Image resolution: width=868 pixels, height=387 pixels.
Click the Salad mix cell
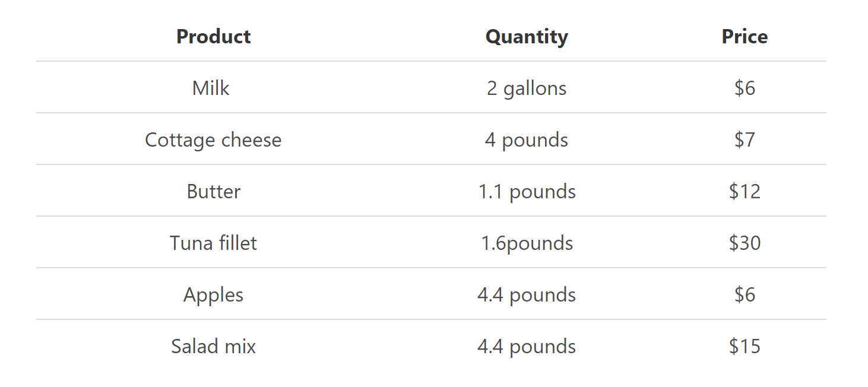click(x=213, y=347)
